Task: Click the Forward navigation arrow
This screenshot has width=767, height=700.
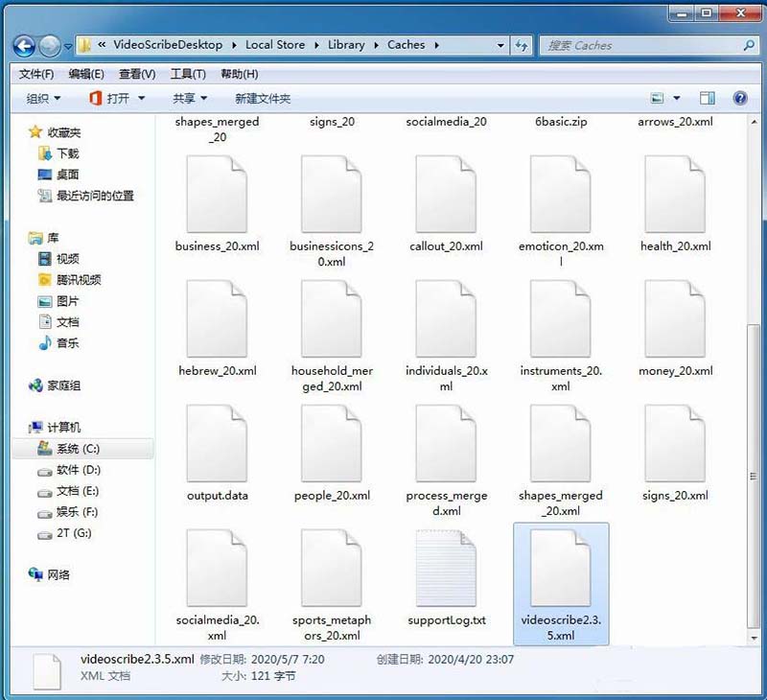Action: point(50,46)
